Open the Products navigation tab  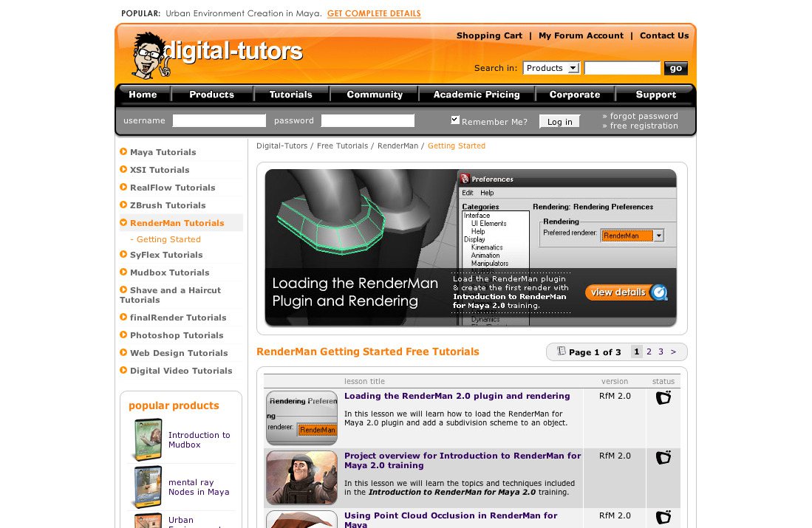[x=212, y=95]
